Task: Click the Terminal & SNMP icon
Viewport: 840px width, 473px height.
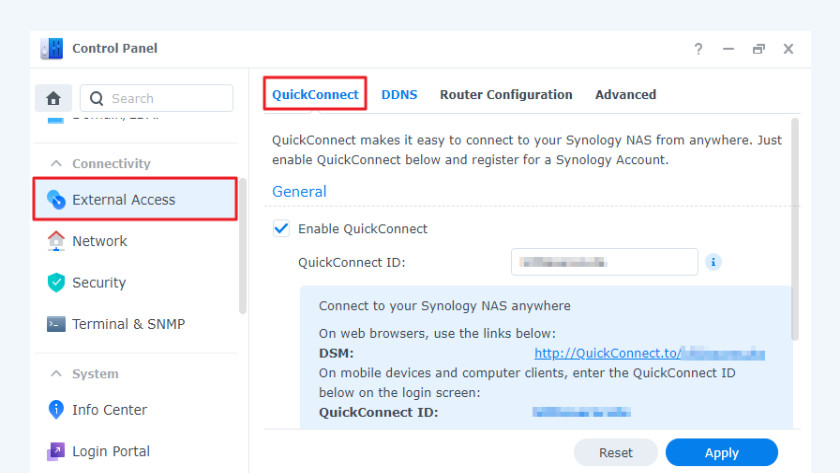Action: (x=56, y=324)
